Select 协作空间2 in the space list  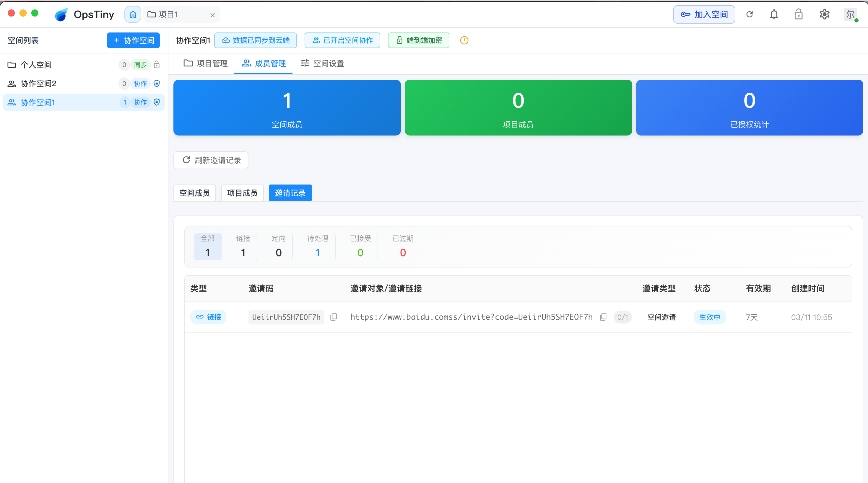tap(84, 84)
